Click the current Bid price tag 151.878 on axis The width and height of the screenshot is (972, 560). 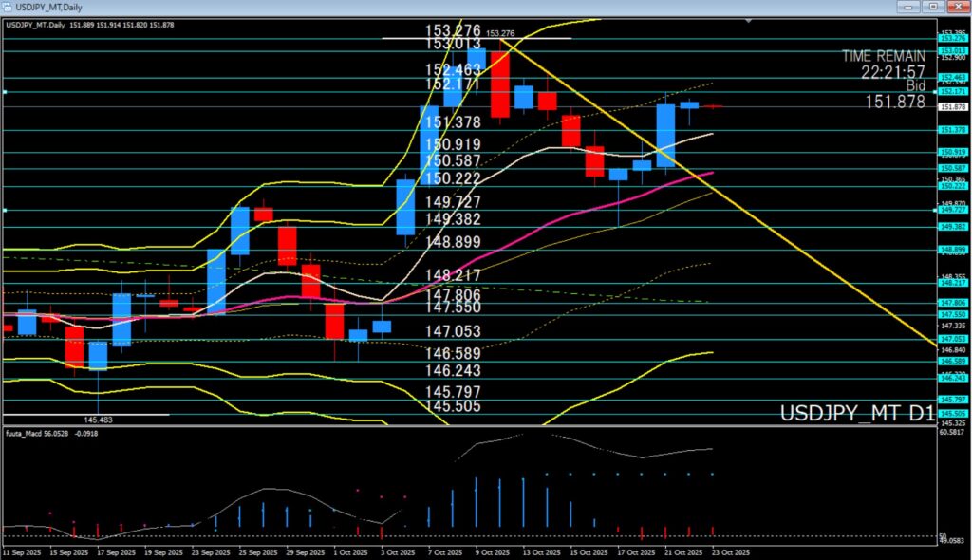(x=952, y=106)
